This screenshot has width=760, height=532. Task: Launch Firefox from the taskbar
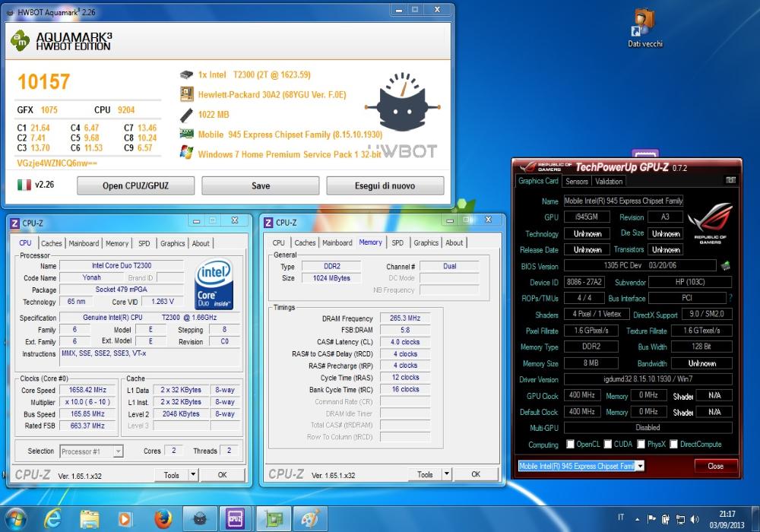click(163, 519)
